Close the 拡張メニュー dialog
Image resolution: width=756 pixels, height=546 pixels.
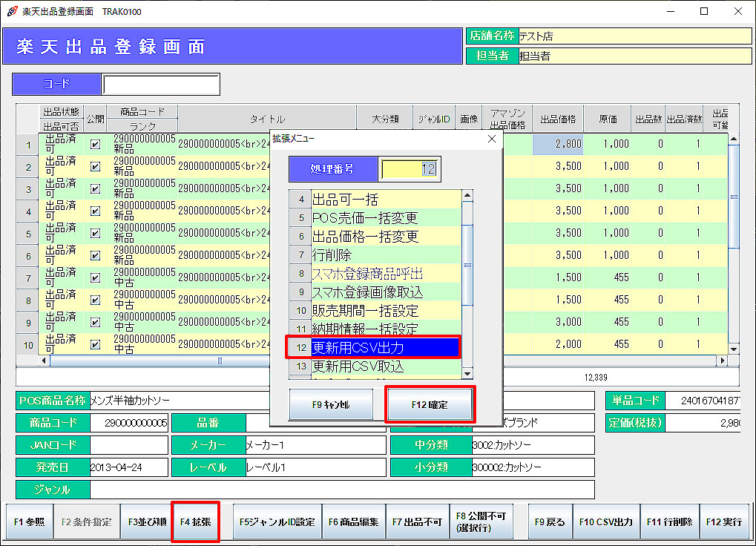[x=490, y=139]
